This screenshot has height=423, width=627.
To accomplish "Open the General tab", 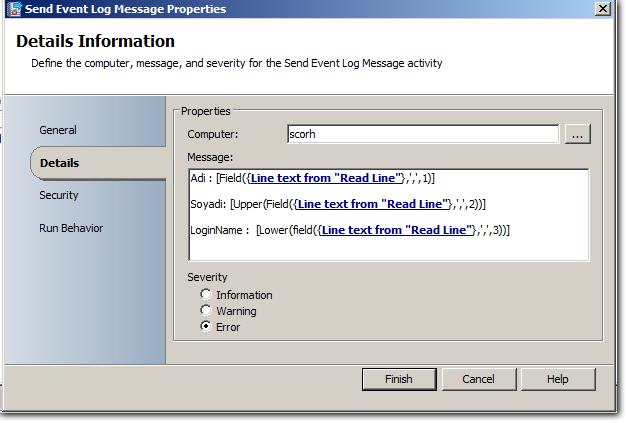I will [x=58, y=130].
